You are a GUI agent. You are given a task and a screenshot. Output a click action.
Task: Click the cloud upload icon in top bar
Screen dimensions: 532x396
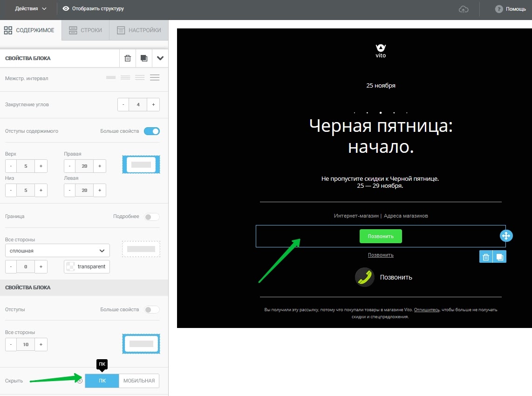coord(464,8)
